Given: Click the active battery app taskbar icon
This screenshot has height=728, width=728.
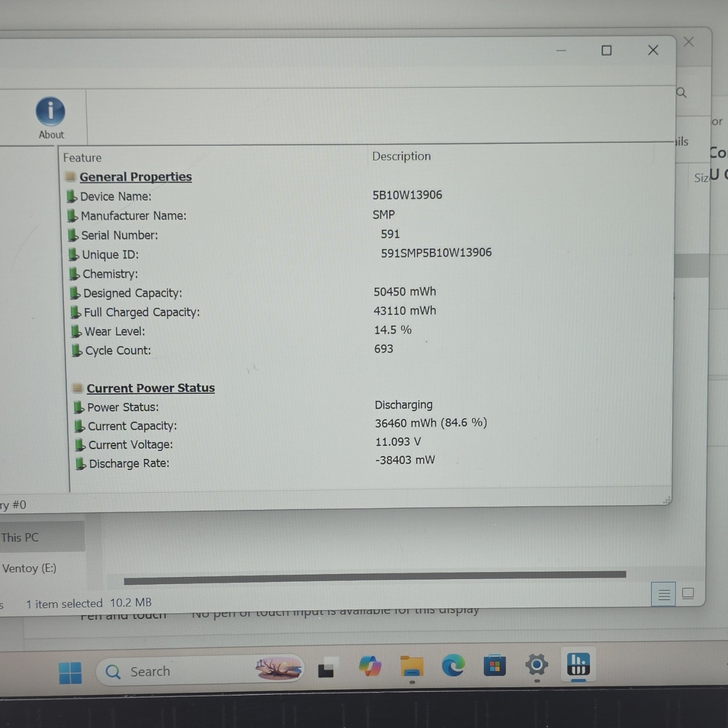Looking at the screenshot, I should pyautogui.click(x=578, y=664).
